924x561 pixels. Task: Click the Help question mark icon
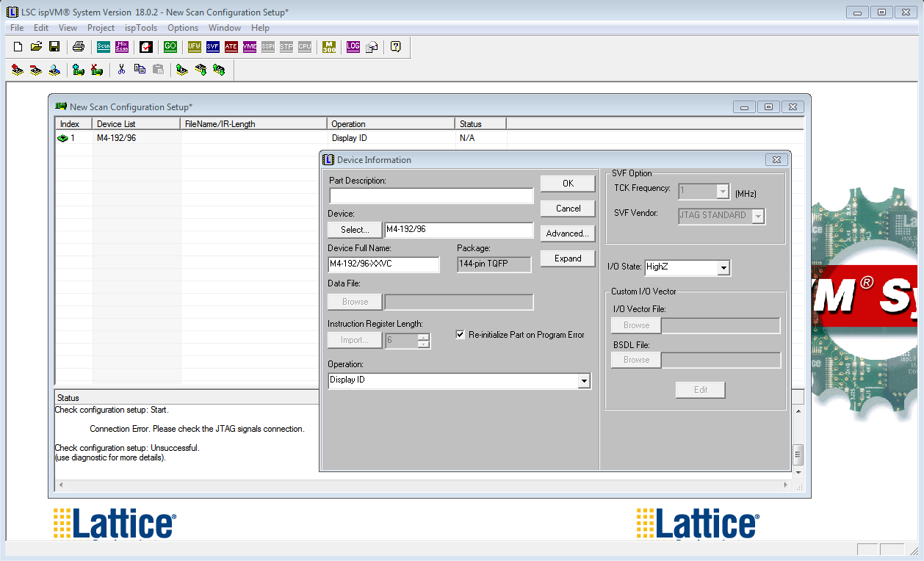[396, 47]
